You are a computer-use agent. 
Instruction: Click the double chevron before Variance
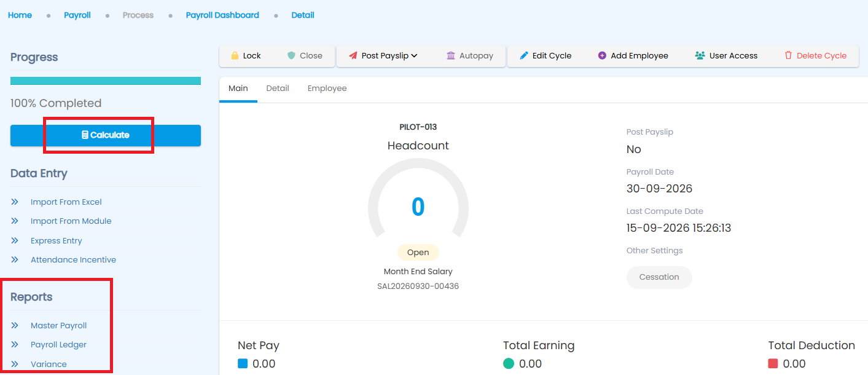[x=15, y=364]
